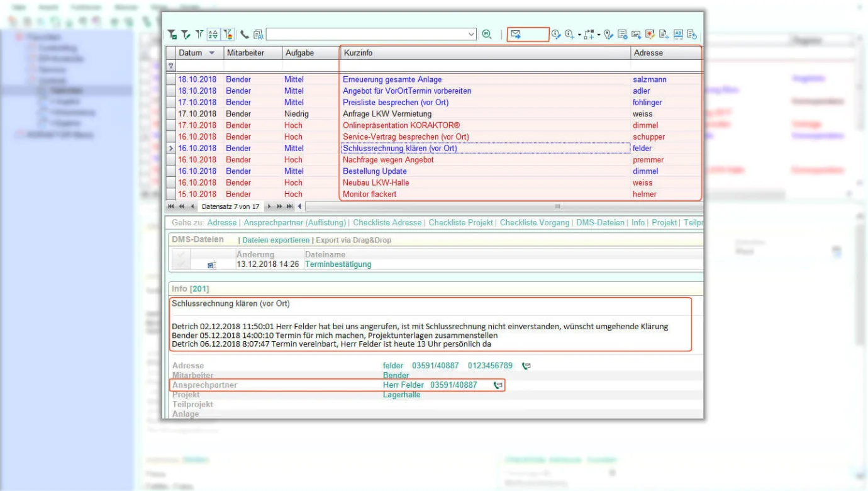Expand the Datum column sort arrow
The width and height of the screenshot is (868, 491).
coord(212,53)
